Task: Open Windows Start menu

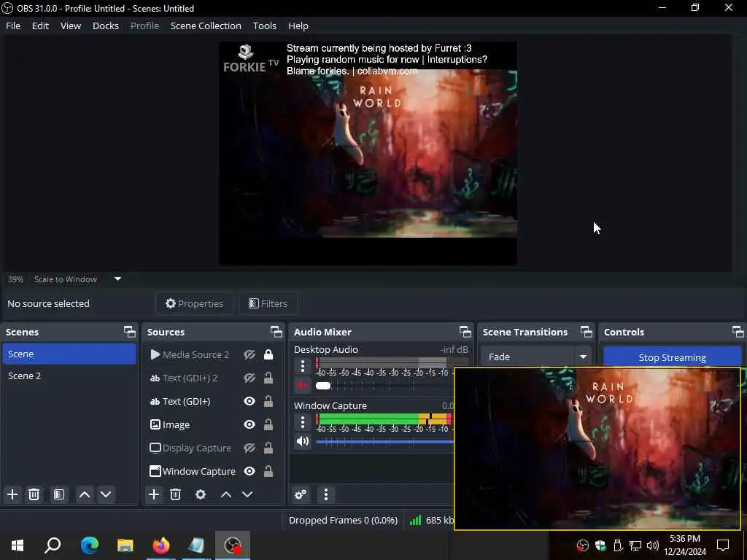Action: 18,545
